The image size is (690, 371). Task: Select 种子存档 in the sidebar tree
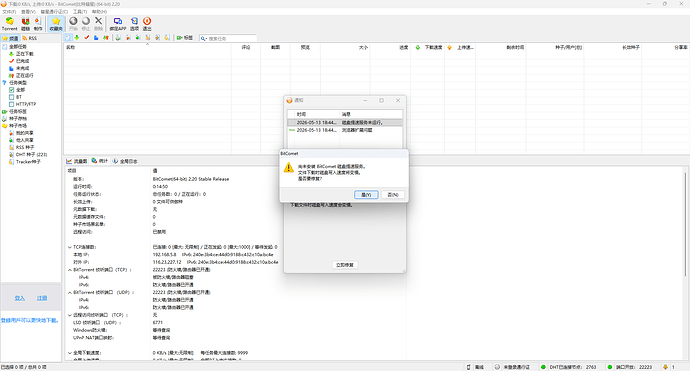(x=18, y=118)
